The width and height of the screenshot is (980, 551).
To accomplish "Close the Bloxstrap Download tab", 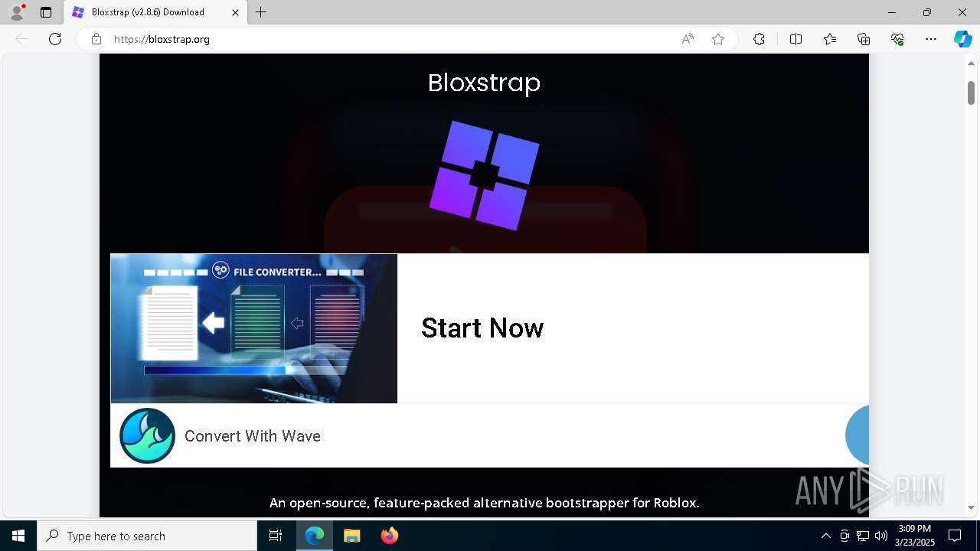I will pos(235,12).
